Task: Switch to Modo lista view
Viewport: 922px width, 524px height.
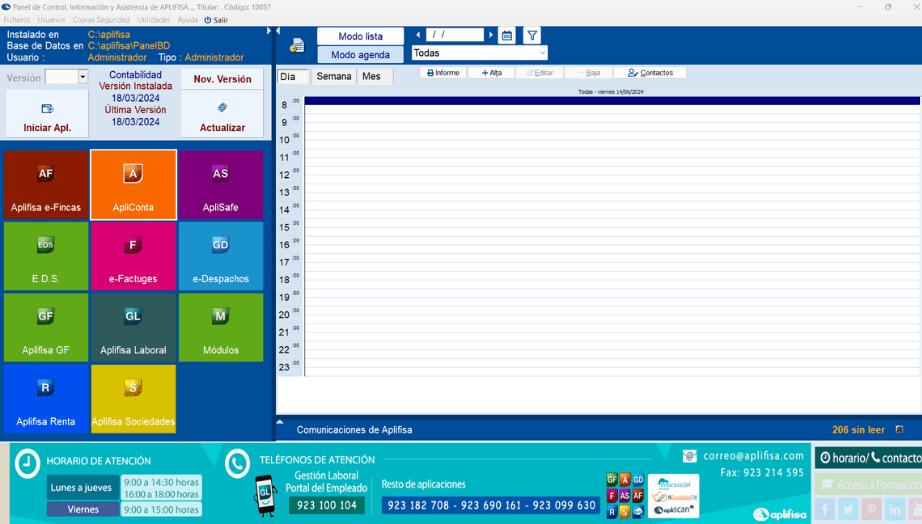Action: [x=360, y=36]
